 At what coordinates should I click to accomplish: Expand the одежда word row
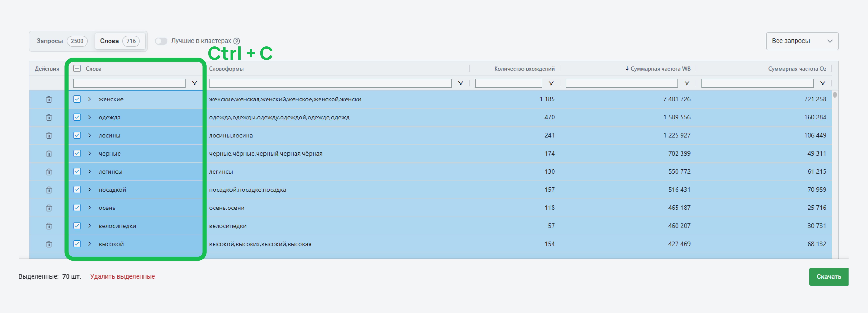click(x=90, y=117)
